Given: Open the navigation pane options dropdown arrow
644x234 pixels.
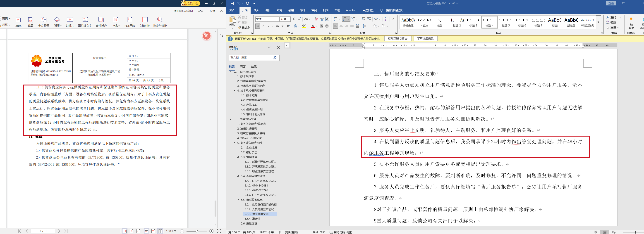Looking at the screenshot, I should point(269,48).
